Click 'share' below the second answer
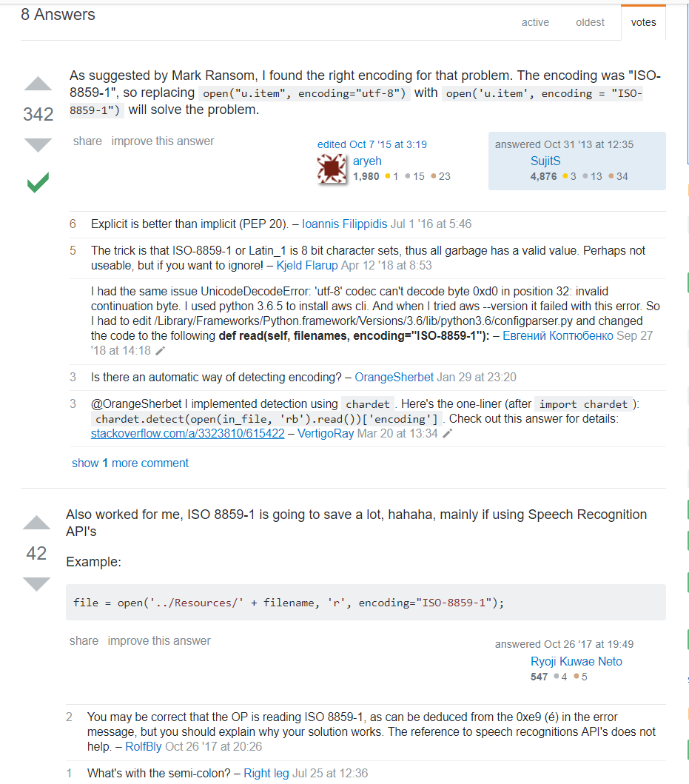Screen dimensions: 689x784 (x=84, y=640)
